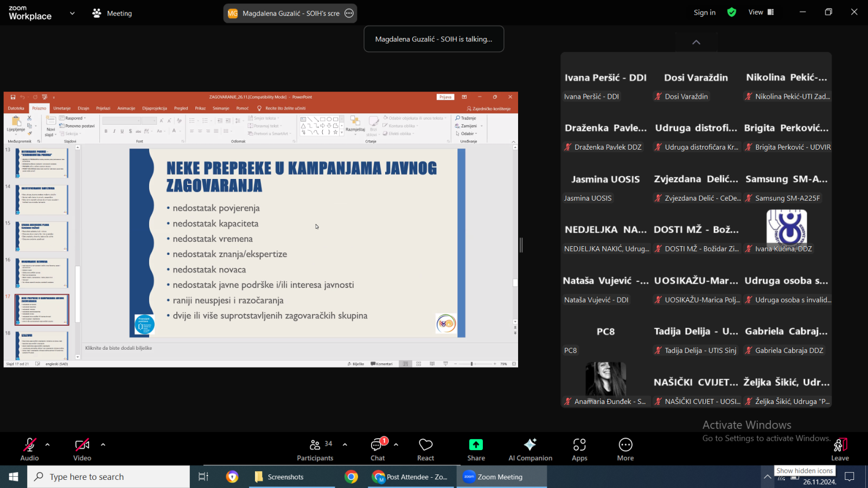Screen dimensions: 868x488
Task: Collapse participant gallery with up chevron
Action: 697,42
